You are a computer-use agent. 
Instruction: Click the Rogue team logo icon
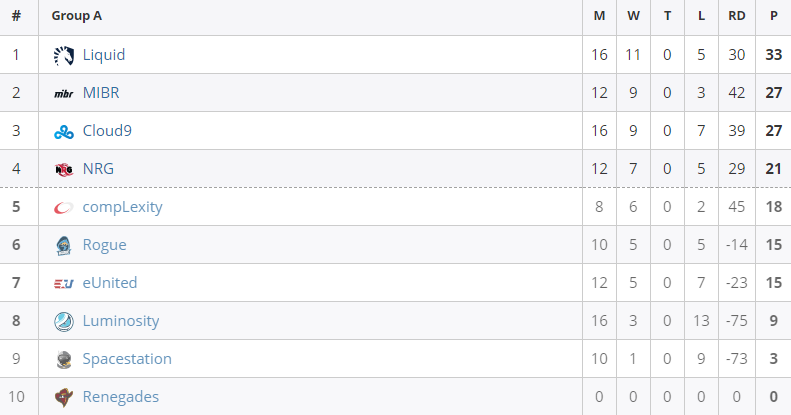(64, 246)
